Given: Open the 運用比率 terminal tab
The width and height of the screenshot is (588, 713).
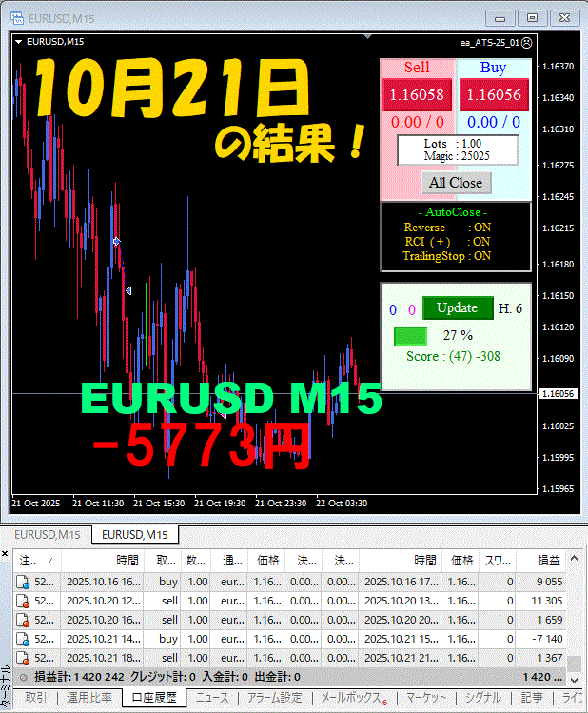Looking at the screenshot, I should [89, 698].
